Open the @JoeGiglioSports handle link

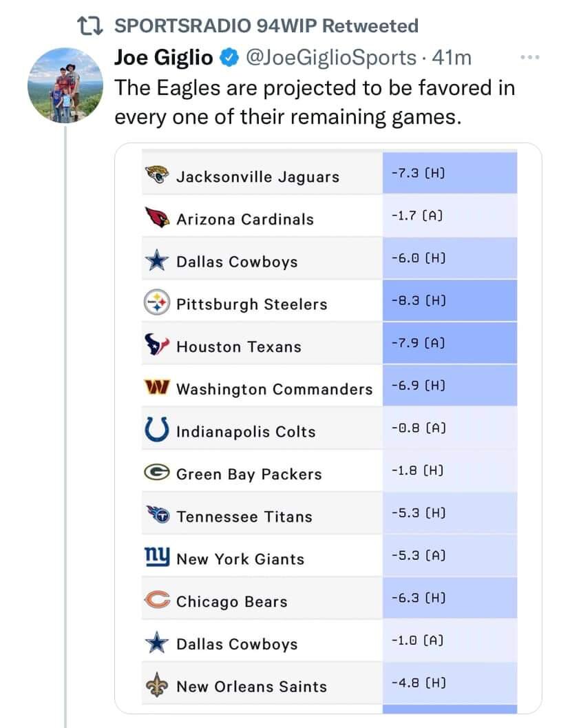330,59
